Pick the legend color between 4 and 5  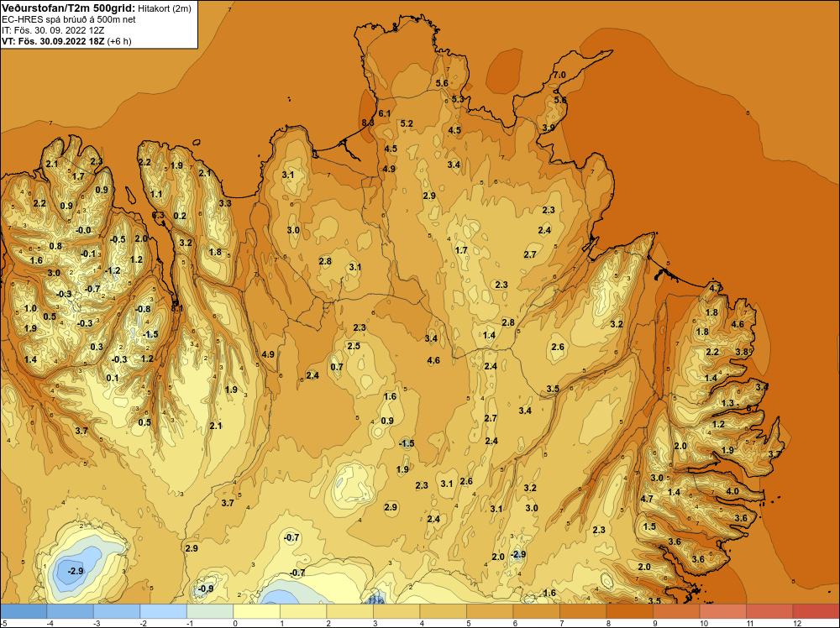[443, 611]
